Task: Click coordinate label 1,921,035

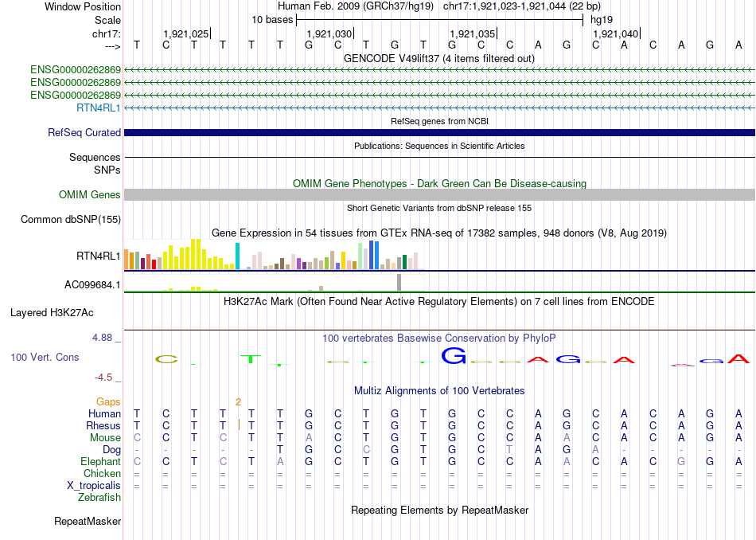Action: 473,33
